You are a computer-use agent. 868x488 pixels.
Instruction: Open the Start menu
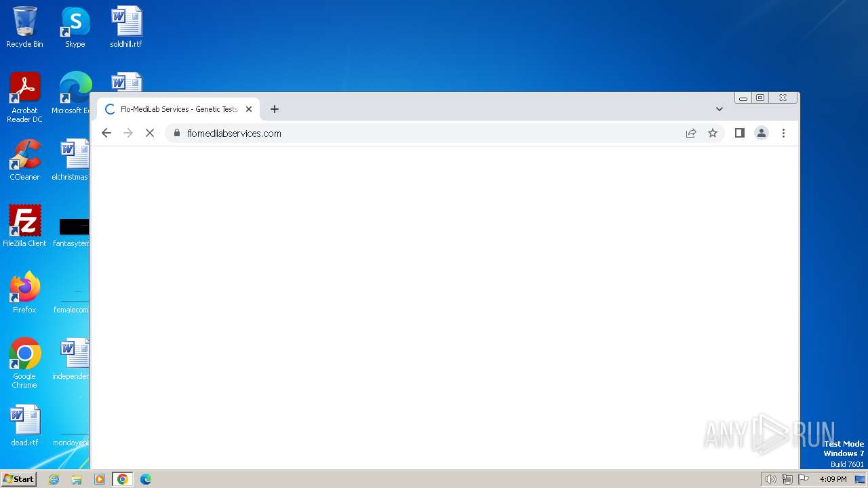pyautogui.click(x=19, y=479)
